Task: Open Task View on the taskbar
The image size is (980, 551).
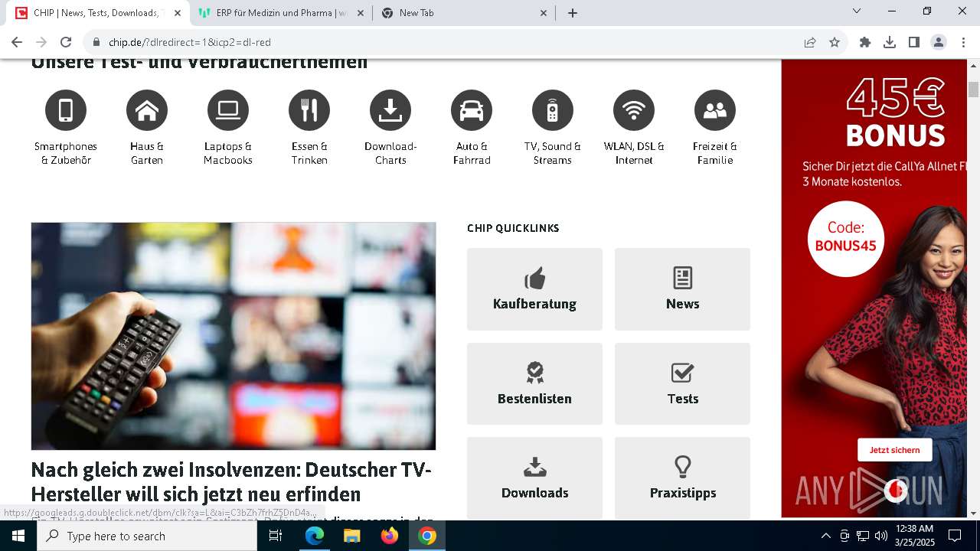Action: [x=276, y=536]
